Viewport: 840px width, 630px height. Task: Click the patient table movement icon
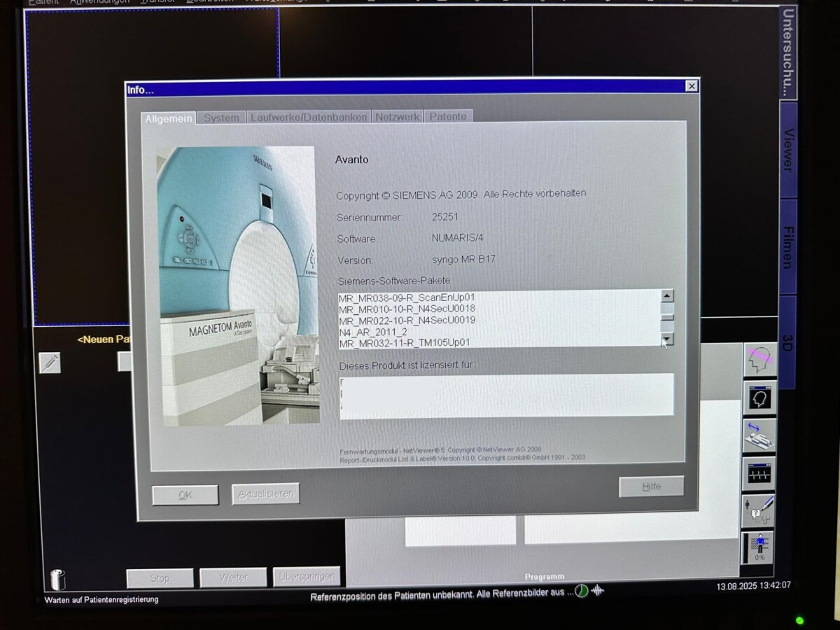point(759,435)
